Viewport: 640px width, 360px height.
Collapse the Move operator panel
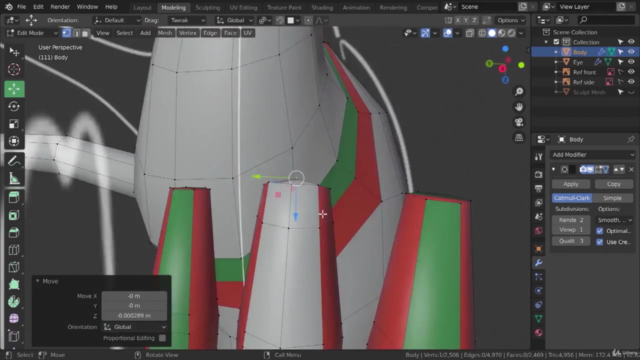[x=38, y=281]
